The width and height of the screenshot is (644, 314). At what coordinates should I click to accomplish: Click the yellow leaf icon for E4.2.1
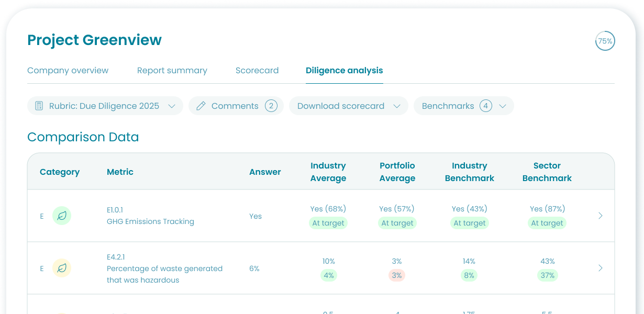pos(62,268)
